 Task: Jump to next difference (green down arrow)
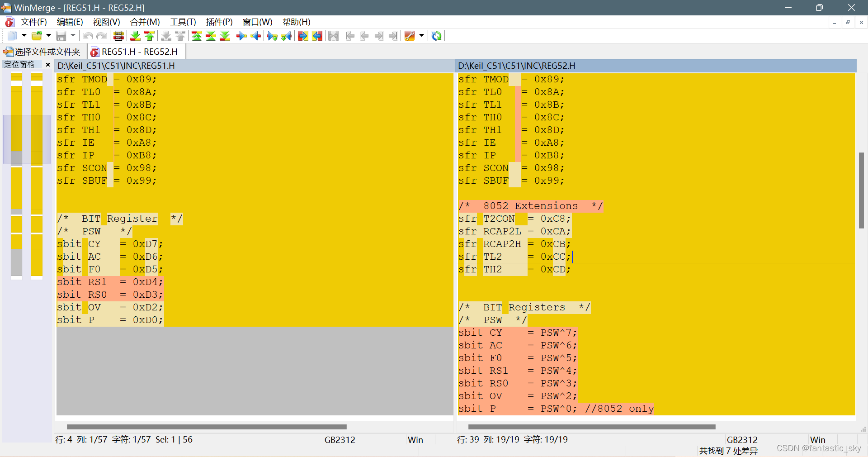coord(135,36)
